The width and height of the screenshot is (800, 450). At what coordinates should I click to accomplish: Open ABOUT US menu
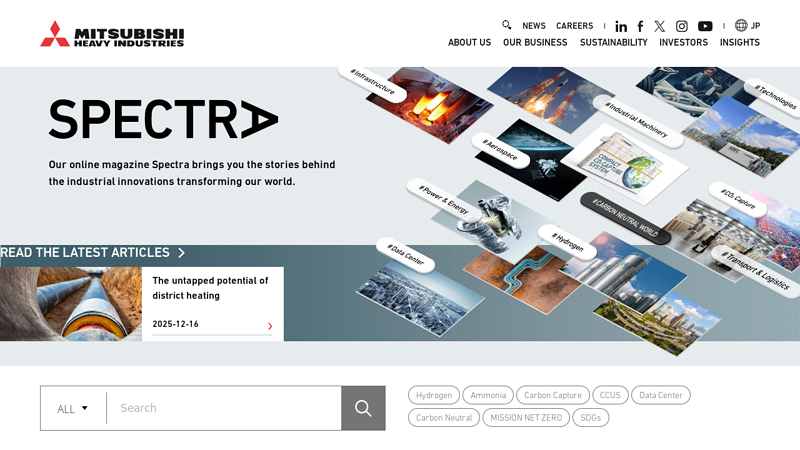pos(469,42)
